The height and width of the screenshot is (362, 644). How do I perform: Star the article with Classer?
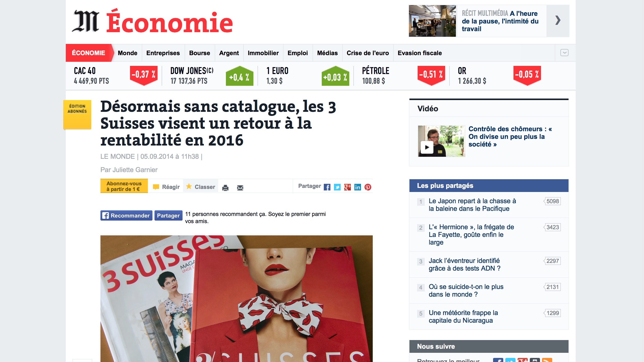click(x=201, y=187)
